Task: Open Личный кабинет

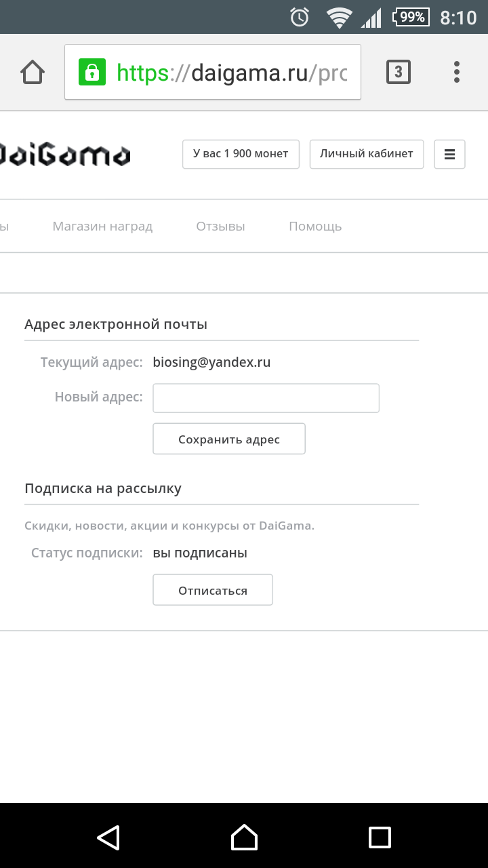Action: click(366, 154)
